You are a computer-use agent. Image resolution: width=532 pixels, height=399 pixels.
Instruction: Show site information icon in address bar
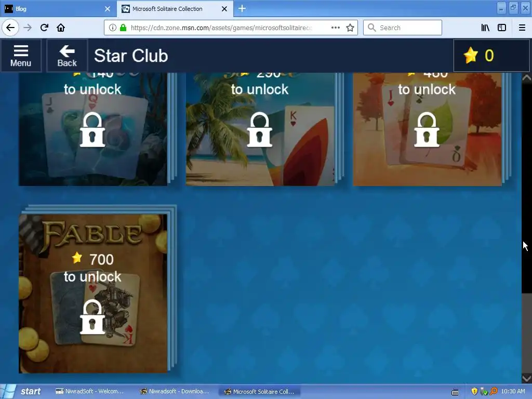(113, 28)
